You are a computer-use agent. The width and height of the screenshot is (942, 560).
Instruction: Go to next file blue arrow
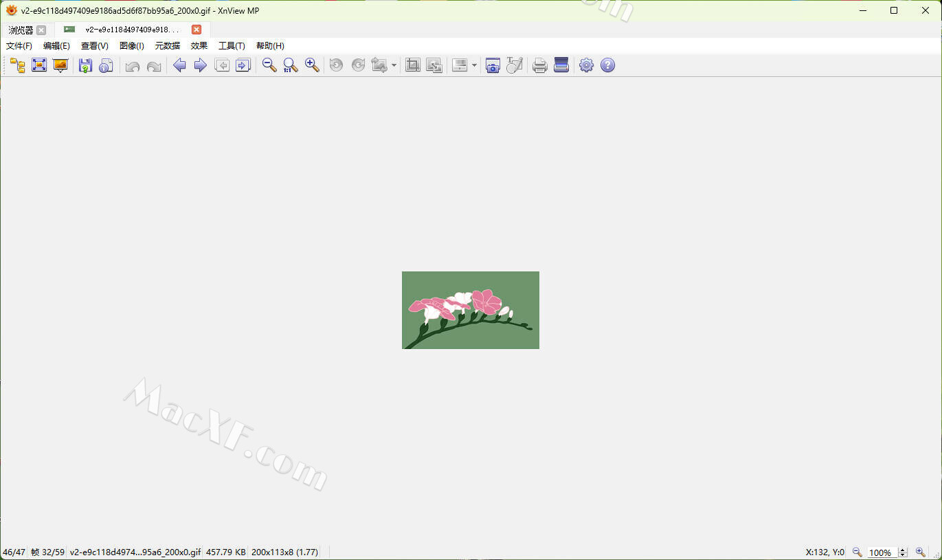pyautogui.click(x=201, y=65)
